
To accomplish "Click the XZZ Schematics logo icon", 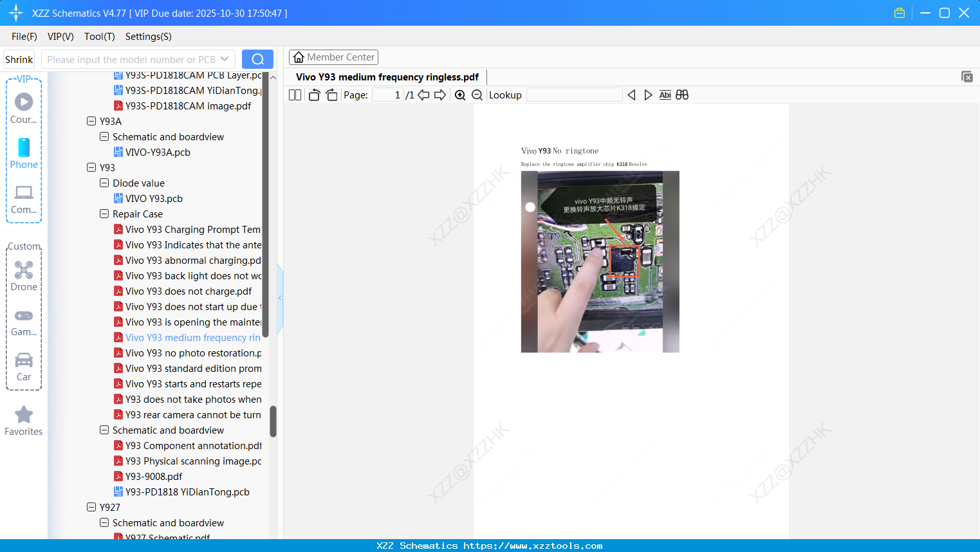I will click(16, 13).
